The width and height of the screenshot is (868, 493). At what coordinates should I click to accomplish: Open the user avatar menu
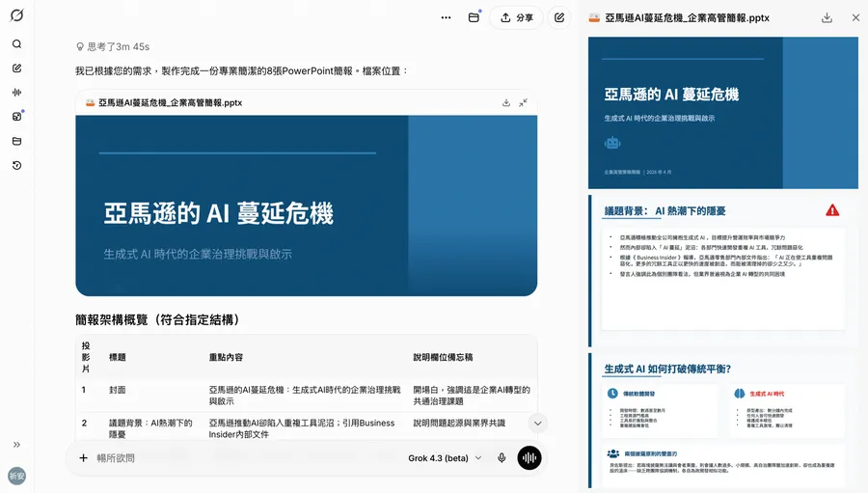(16, 476)
